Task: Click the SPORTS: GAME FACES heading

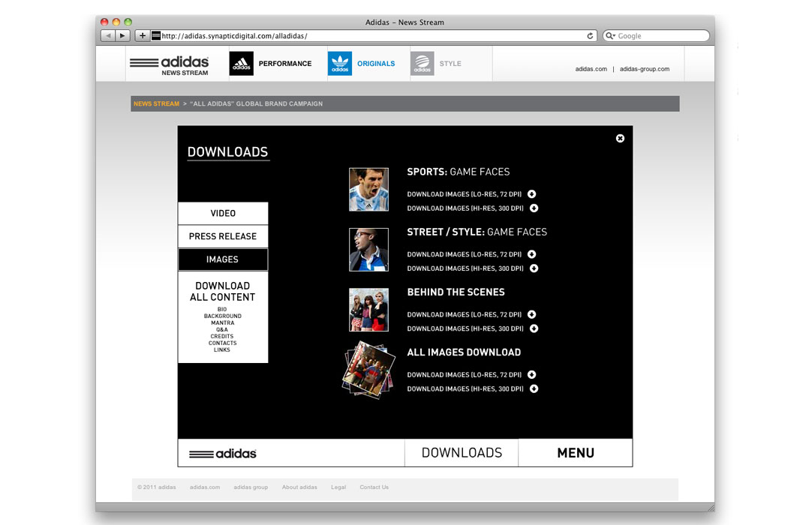Action: [x=459, y=172]
